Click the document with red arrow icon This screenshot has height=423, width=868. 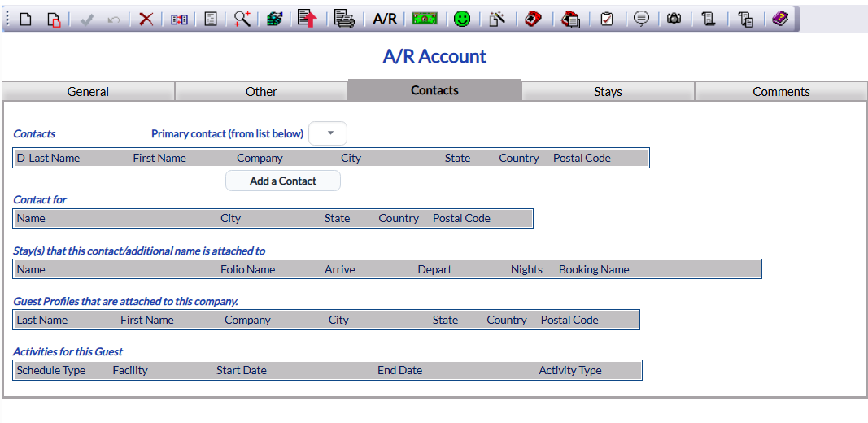coord(308,19)
